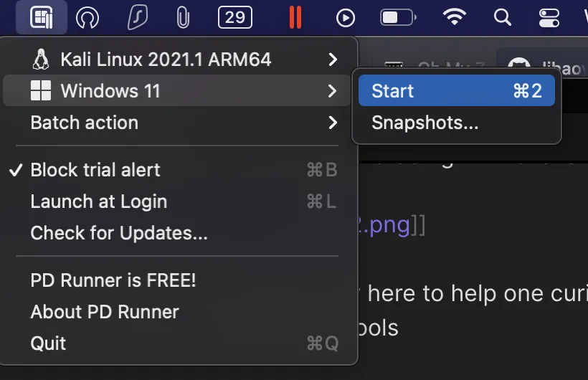Open About PD Runner
Viewport: 588px width, 380px height.
coord(178,312)
